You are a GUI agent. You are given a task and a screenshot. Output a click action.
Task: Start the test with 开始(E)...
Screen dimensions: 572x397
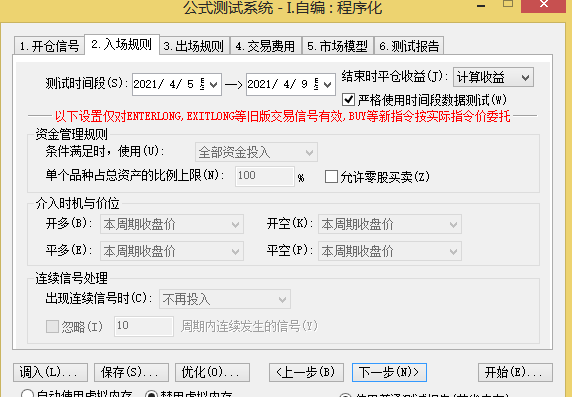(x=515, y=372)
